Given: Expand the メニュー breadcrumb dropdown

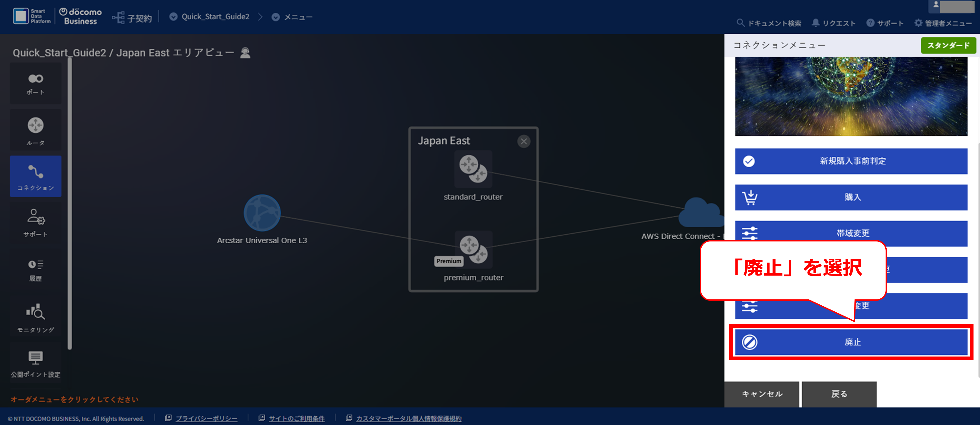Looking at the screenshot, I should point(292,17).
